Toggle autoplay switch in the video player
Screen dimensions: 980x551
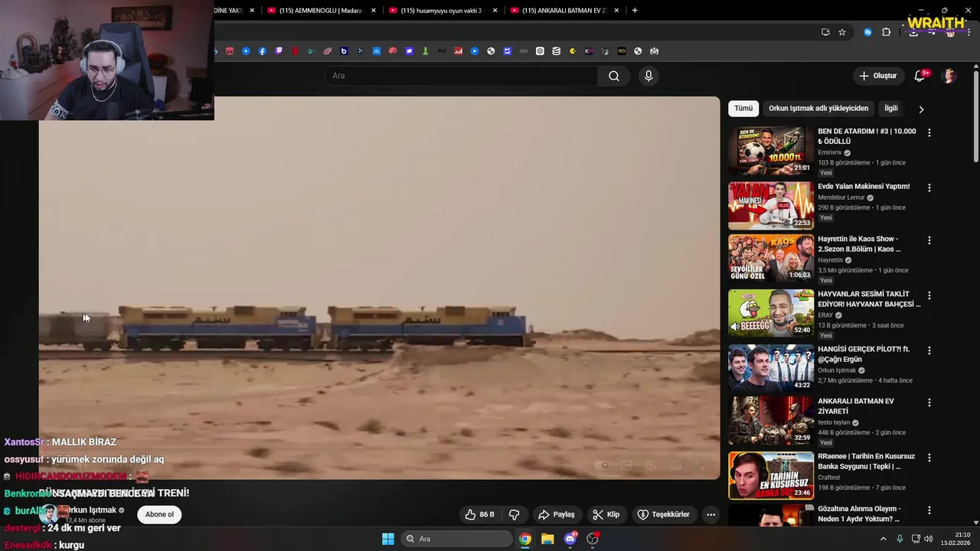(602, 465)
